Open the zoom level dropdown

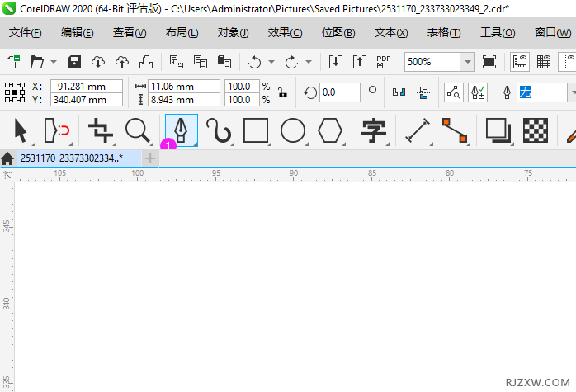tap(468, 62)
